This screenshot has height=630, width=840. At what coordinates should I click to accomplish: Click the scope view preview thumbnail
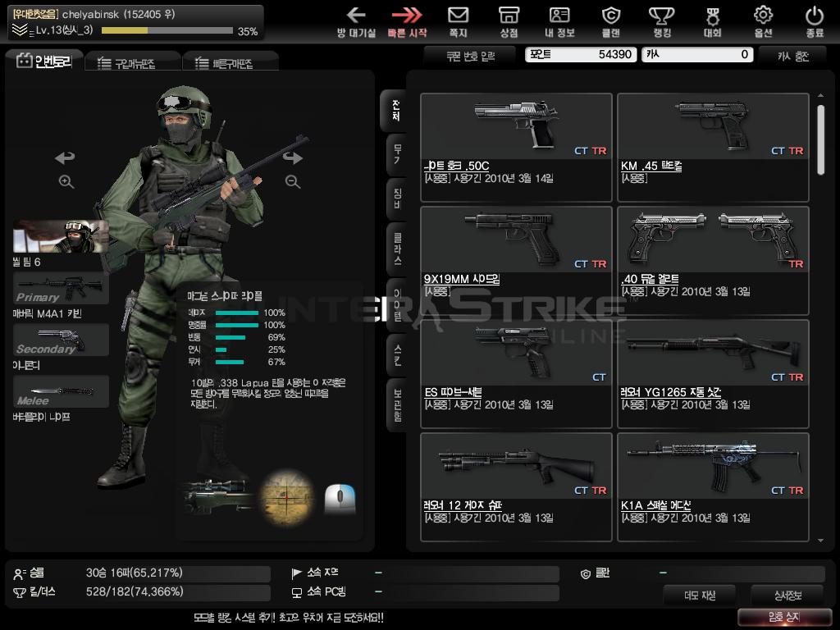pos(286,496)
